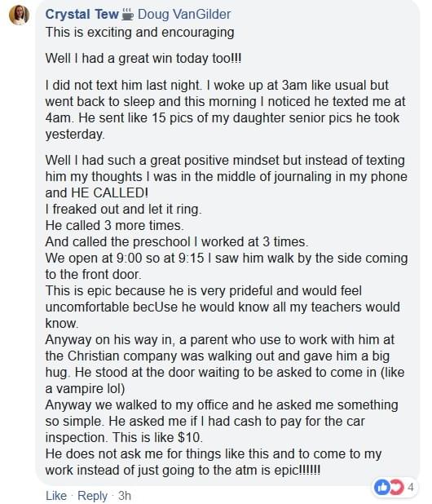Click the red heart reaction icon

tap(397, 488)
